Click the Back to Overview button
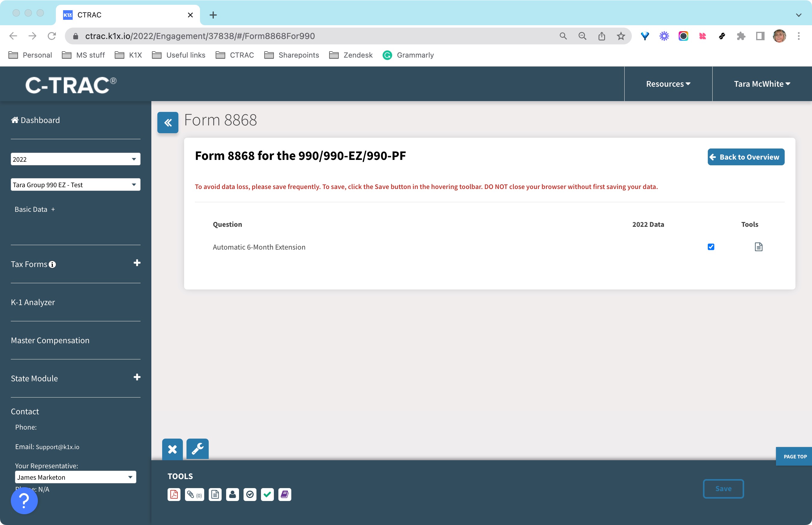Viewport: 812px width, 525px height. pyautogui.click(x=746, y=157)
